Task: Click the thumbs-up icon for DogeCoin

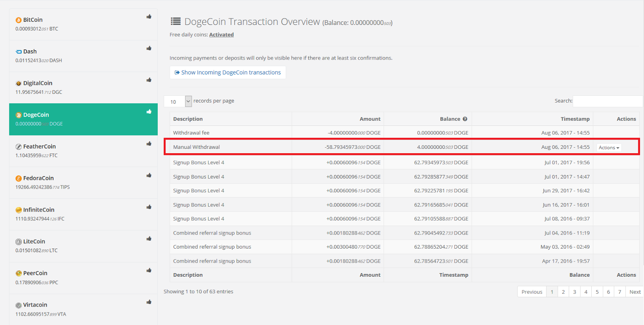Action: coord(149,111)
